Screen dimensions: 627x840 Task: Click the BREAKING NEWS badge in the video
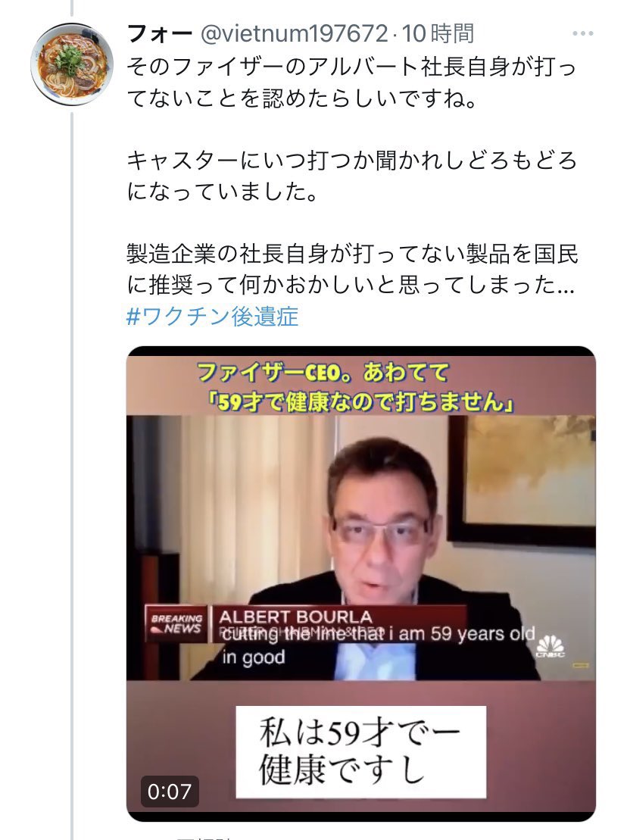click(x=176, y=623)
